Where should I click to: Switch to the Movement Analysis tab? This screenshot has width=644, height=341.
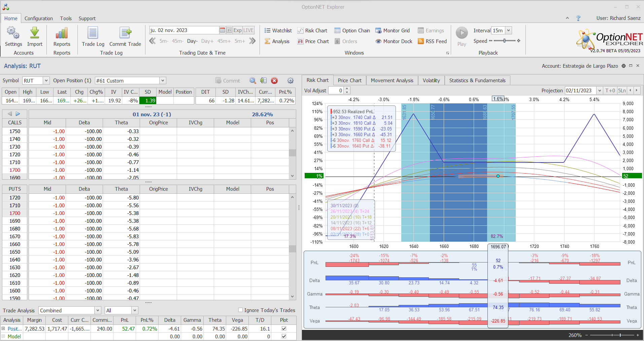[392, 81]
